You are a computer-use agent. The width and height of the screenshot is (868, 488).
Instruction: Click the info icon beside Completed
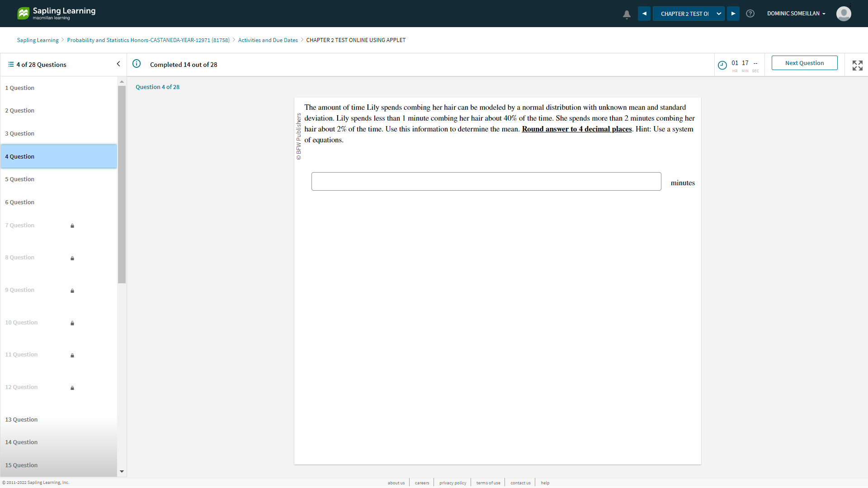click(137, 64)
